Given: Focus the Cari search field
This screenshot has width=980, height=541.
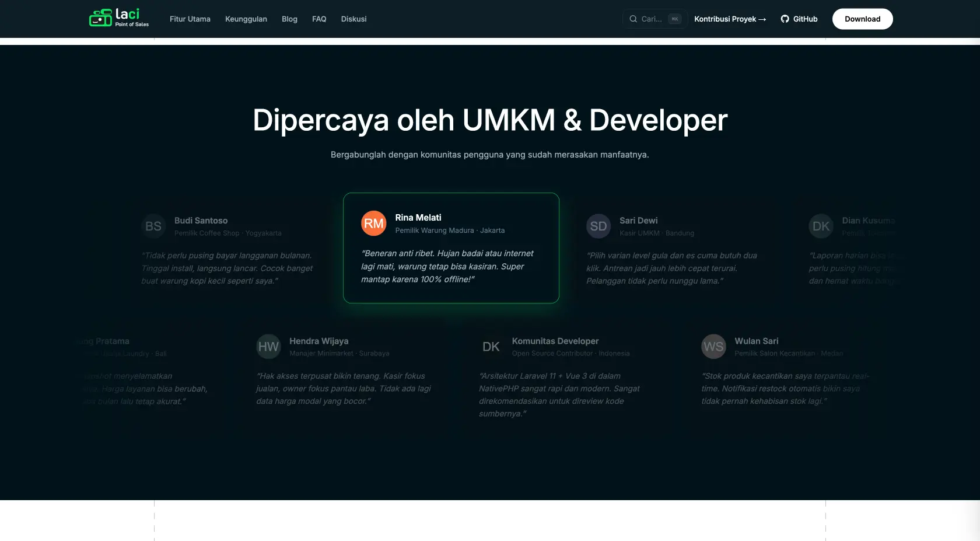Looking at the screenshot, I should pyautogui.click(x=655, y=19).
